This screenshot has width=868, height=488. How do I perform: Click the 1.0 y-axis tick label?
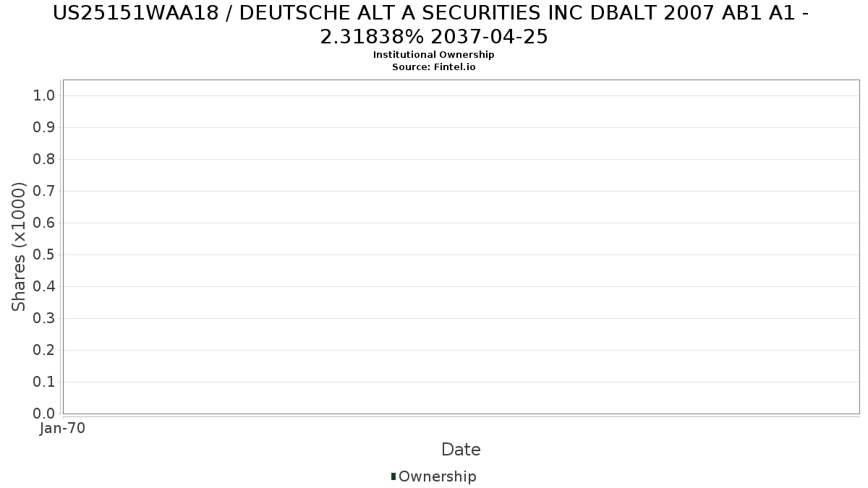[x=45, y=96]
